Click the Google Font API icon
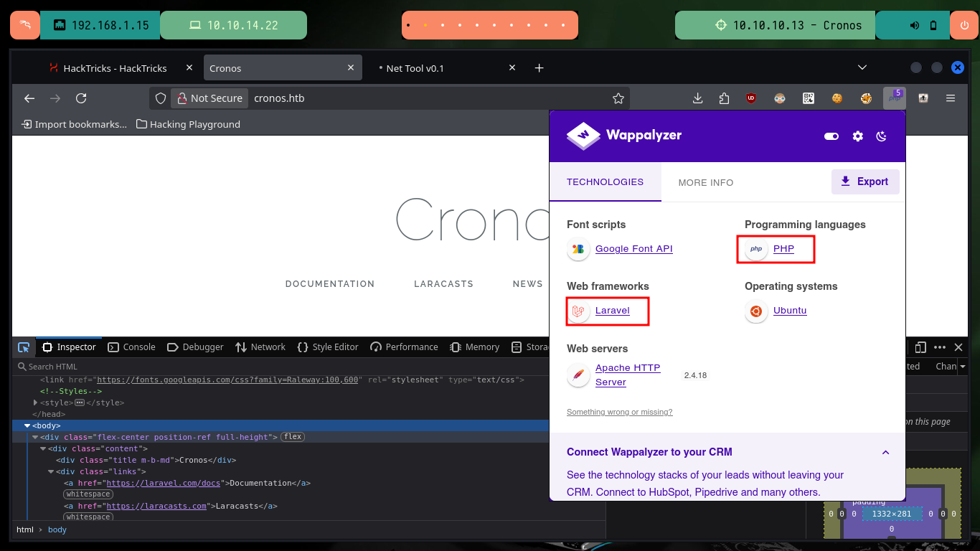Viewport: 980px width, 551px height. pyautogui.click(x=578, y=249)
